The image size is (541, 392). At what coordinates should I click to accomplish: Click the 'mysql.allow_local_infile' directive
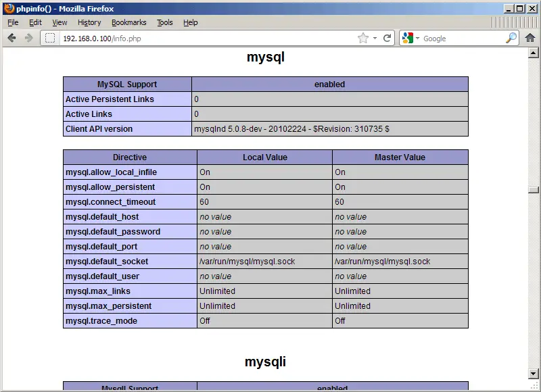click(111, 172)
